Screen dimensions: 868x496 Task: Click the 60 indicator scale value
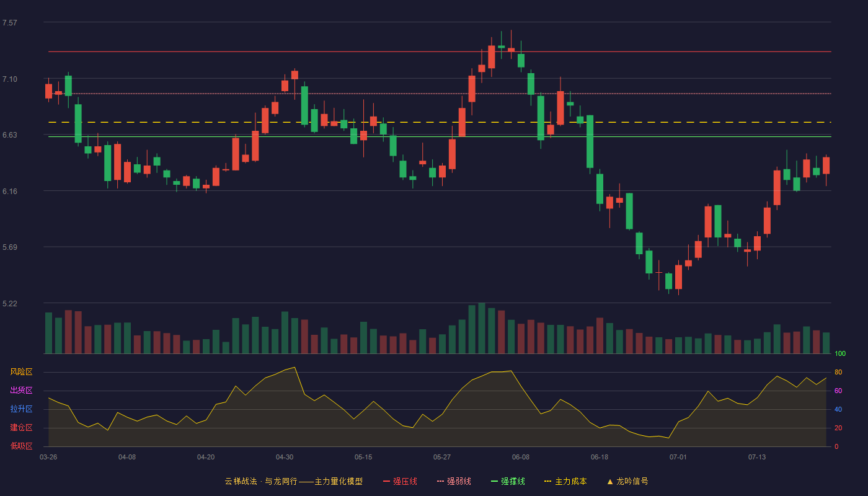point(838,391)
